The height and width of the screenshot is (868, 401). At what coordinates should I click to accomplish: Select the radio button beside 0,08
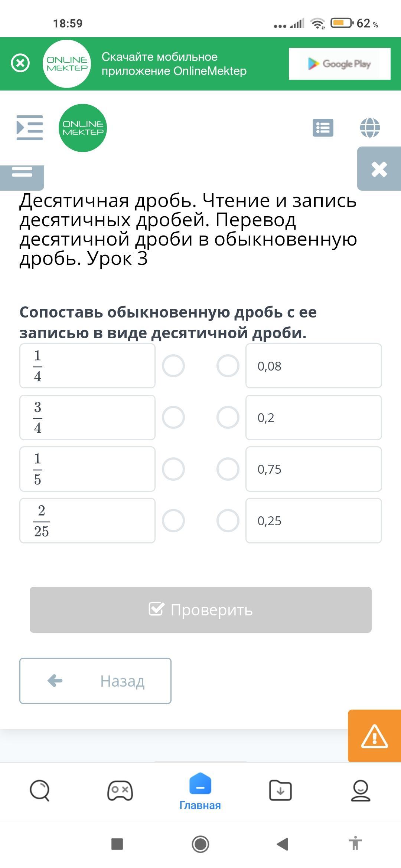point(228,366)
